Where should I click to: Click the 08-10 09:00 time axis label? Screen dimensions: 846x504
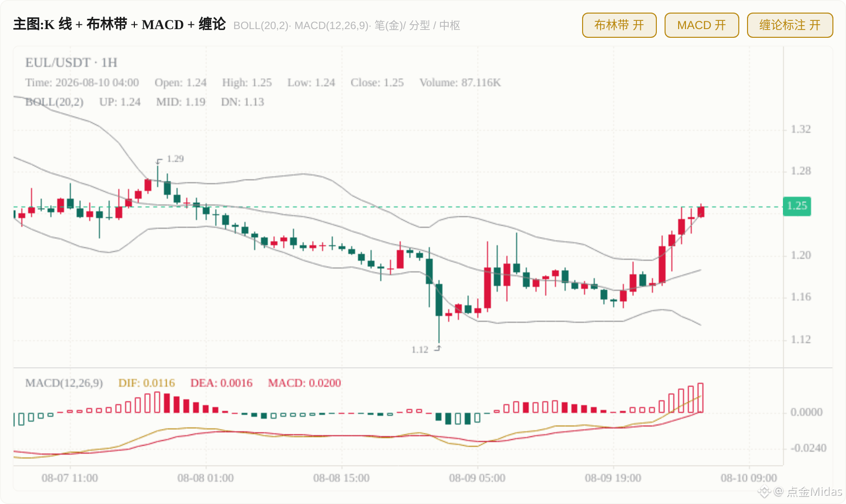[749, 478]
